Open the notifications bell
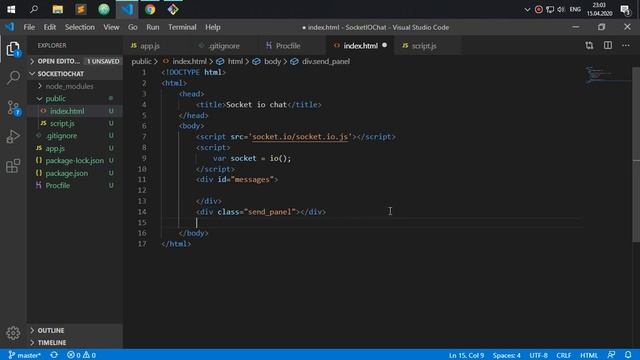This screenshot has height=360, width=640. coord(628,355)
